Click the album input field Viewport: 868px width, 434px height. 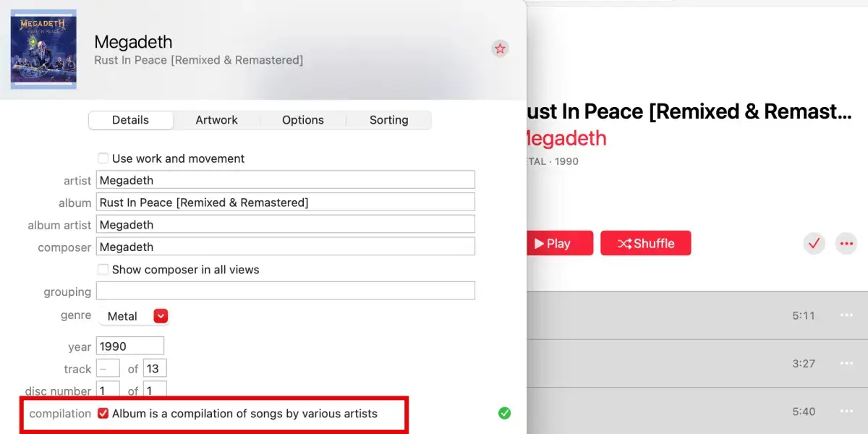pyautogui.click(x=286, y=203)
